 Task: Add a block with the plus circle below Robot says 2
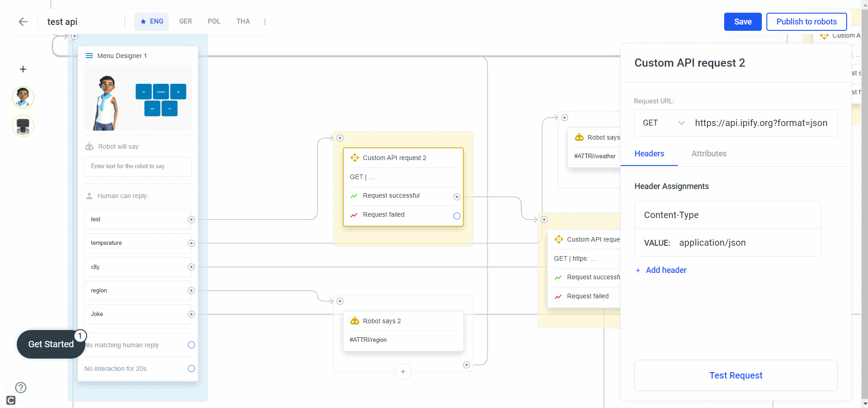403,372
